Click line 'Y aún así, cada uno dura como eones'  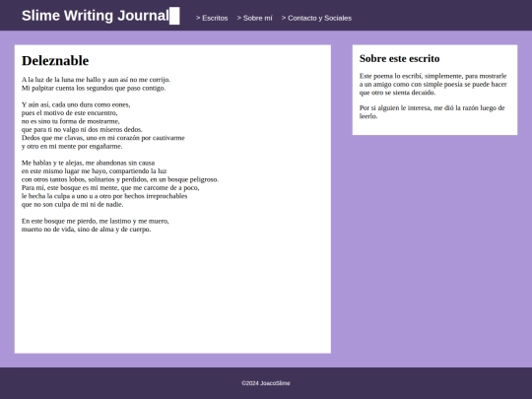(76, 104)
